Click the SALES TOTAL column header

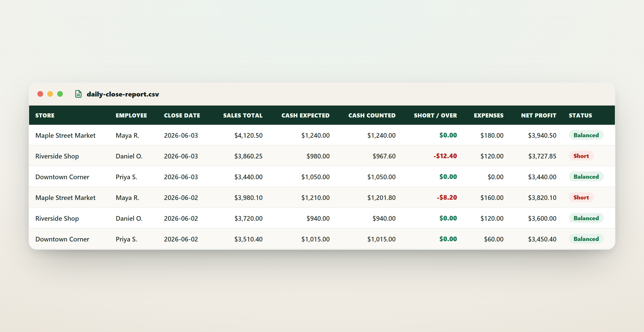coord(243,115)
